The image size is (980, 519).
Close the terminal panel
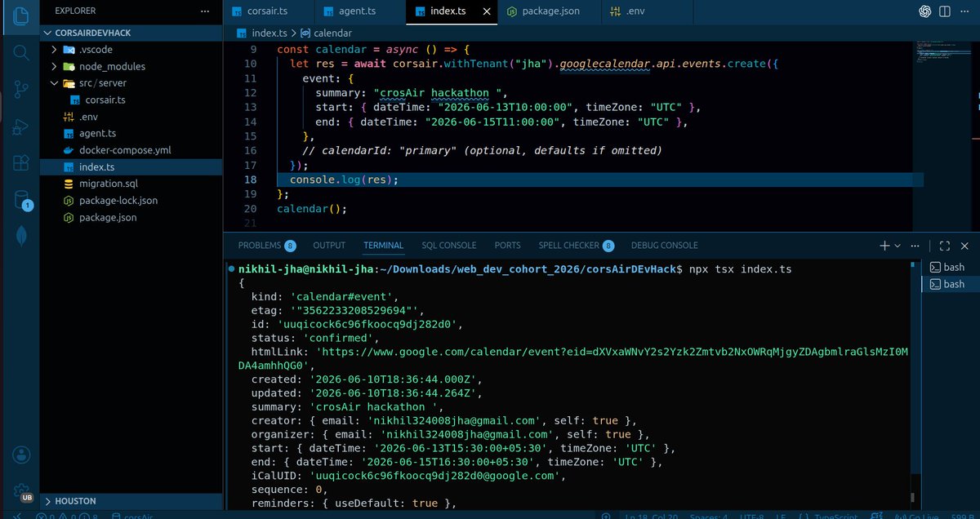pos(966,246)
